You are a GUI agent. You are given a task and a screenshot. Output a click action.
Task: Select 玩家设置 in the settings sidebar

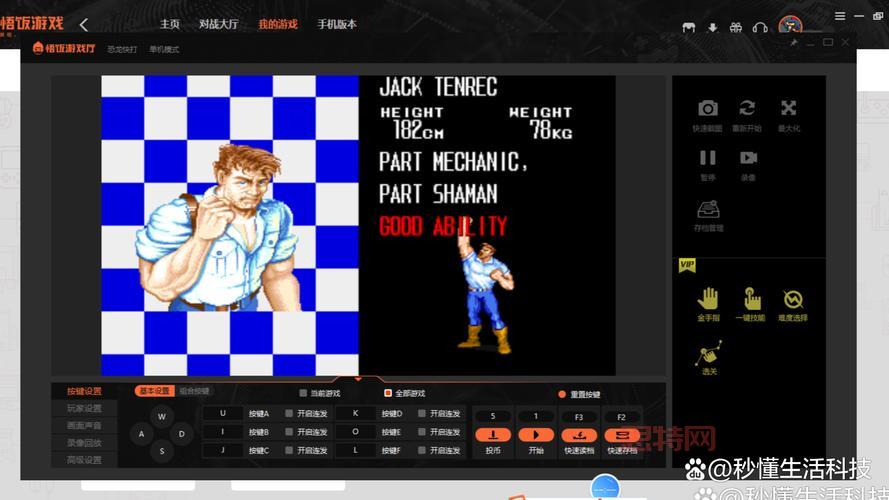[x=84, y=408]
